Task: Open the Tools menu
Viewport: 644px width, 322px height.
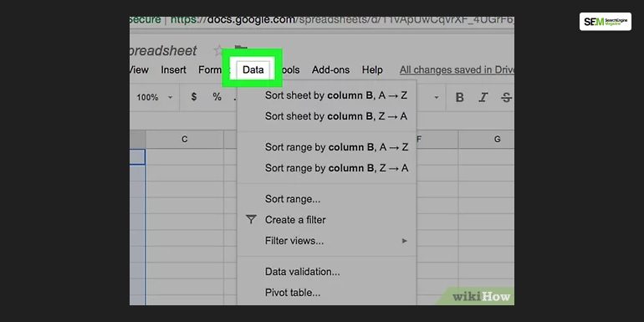Action: pos(291,69)
